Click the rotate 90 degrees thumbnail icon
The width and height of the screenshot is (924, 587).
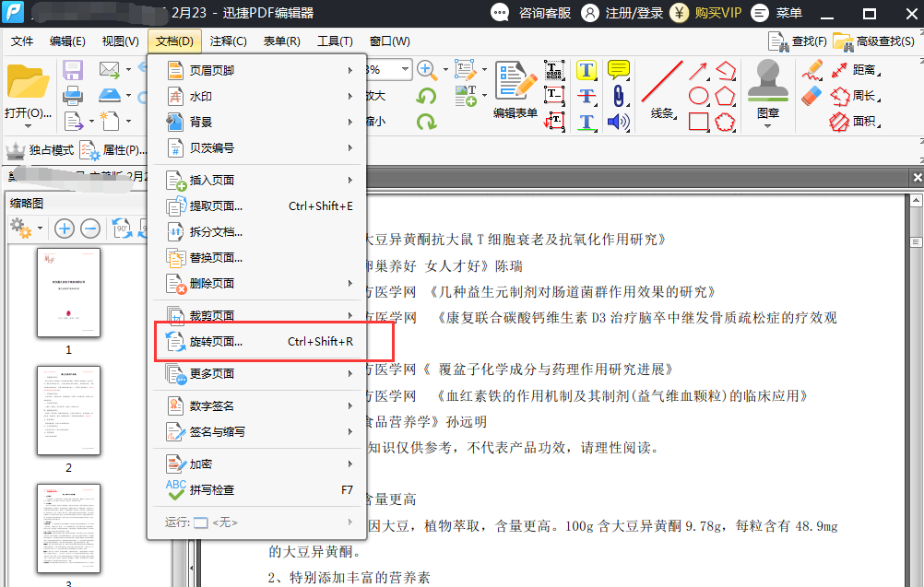point(123,229)
